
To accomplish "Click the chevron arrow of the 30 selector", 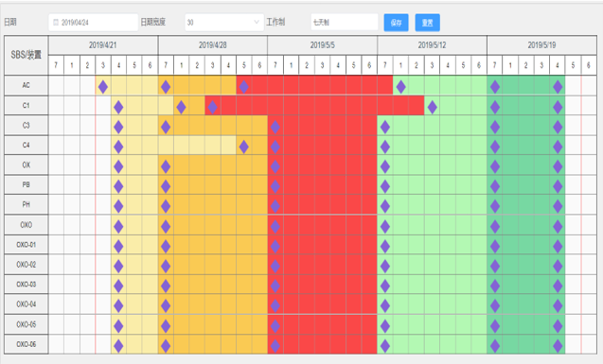I will tap(257, 23).
